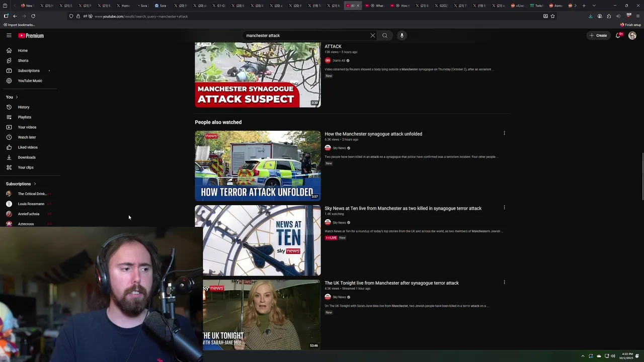Open The UK Tonight with Sarah-Jane Mee thumbnail
644x362 pixels.
262,315
